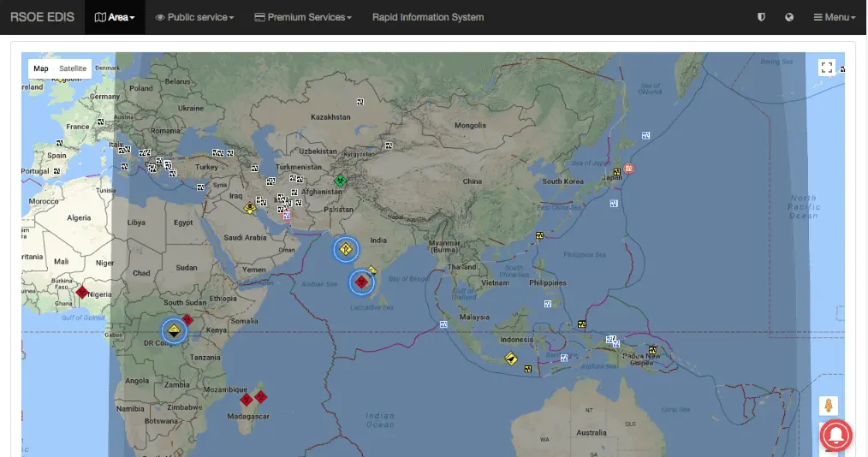The width and height of the screenshot is (868, 457).
Task: Click the shield icon in navbar
Action: (x=761, y=17)
